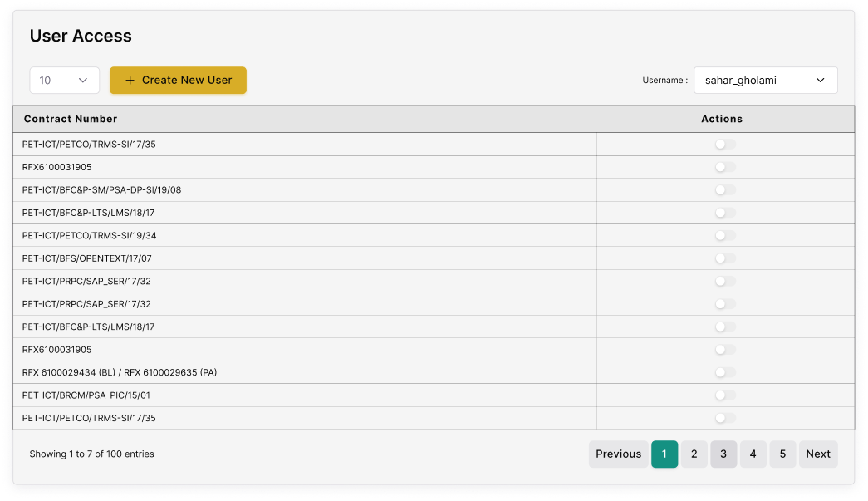Click the Actions column header

722,119
